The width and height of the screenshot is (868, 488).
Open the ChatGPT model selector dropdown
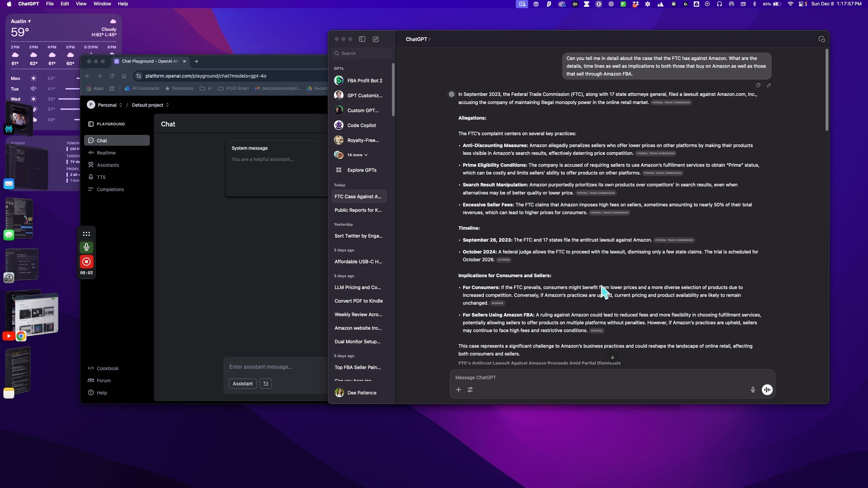pos(418,39)
